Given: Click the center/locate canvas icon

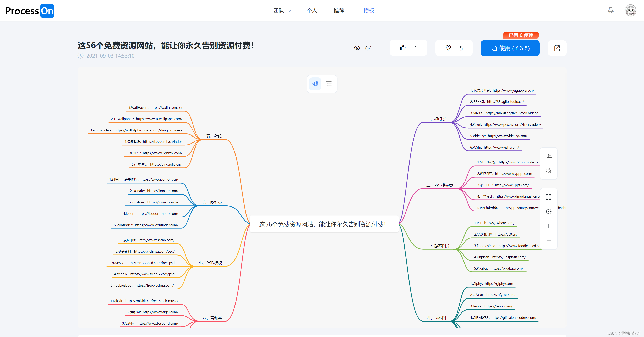Looking at the screenshot, I should (x=548, y=211).
